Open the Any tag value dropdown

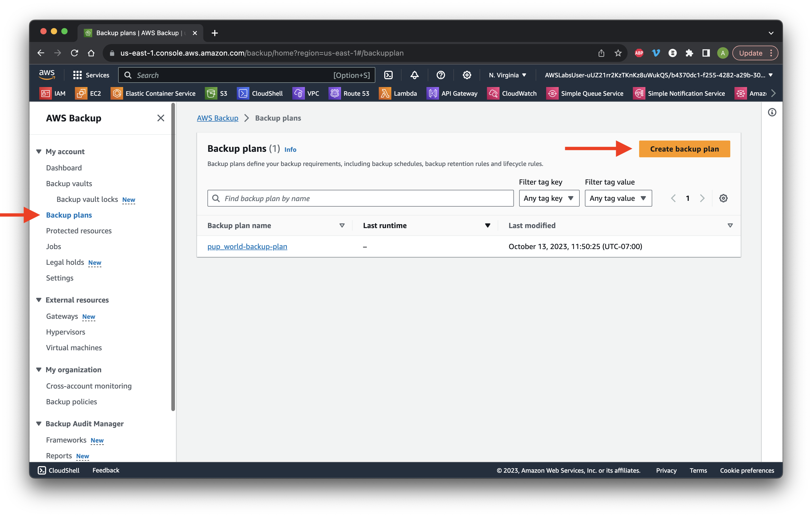pyautogui.click(x=618, y=198)
